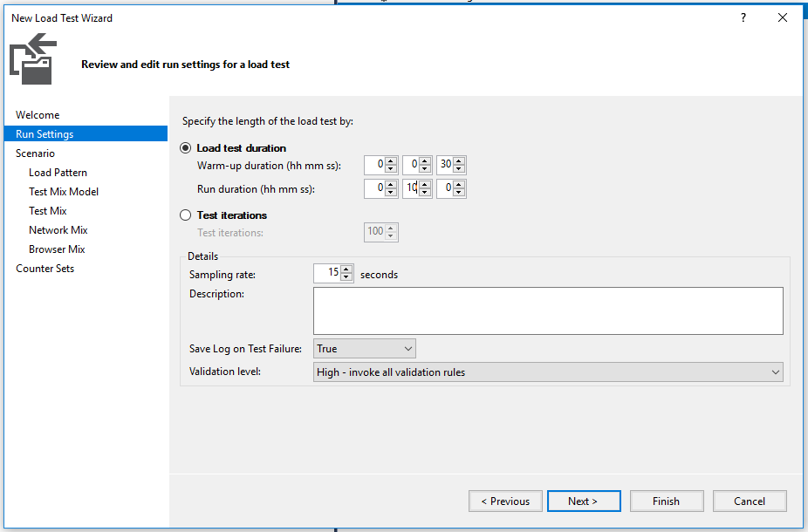Select Load Pattern in the sidebar
Viewport: 808px width, 532px height.
tap(56, 172)
